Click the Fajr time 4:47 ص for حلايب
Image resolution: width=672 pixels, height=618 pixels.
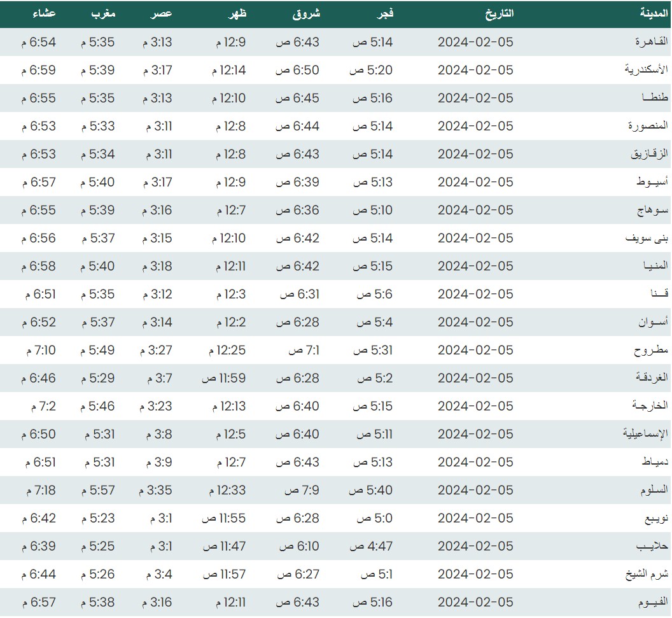pos(374,546)
